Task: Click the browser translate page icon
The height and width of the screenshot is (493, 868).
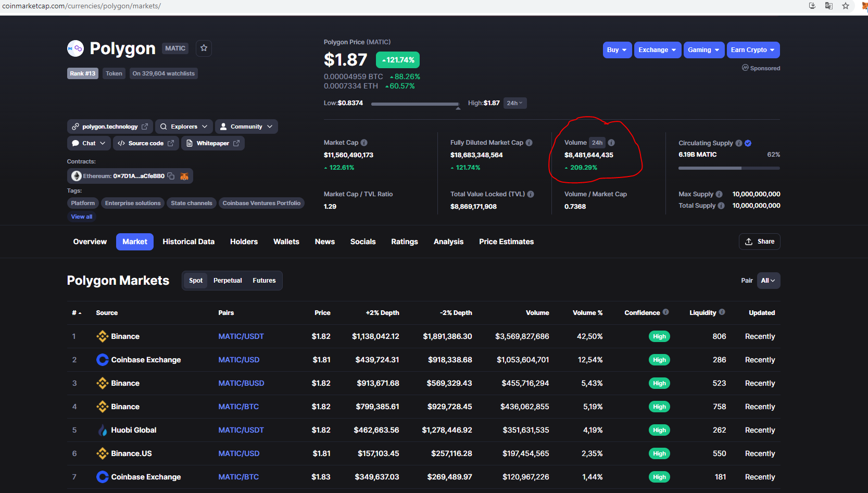Action: (829, 6)
